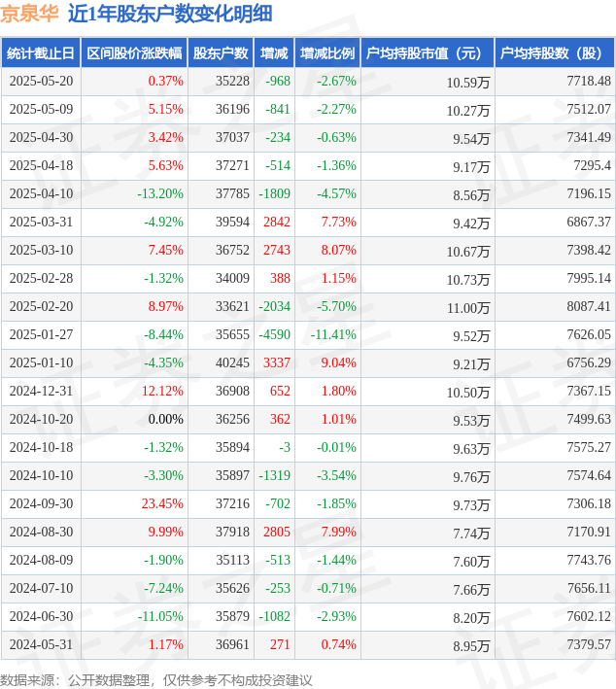The width and height of the screenshot is (616, 689).
Task: Click the shareholder count 39594
Action: pos(232,222)
